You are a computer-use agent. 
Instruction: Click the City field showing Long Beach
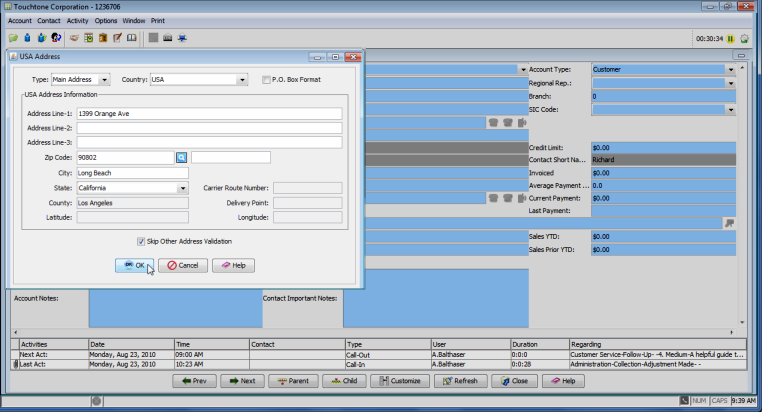[x=133, y=173]
